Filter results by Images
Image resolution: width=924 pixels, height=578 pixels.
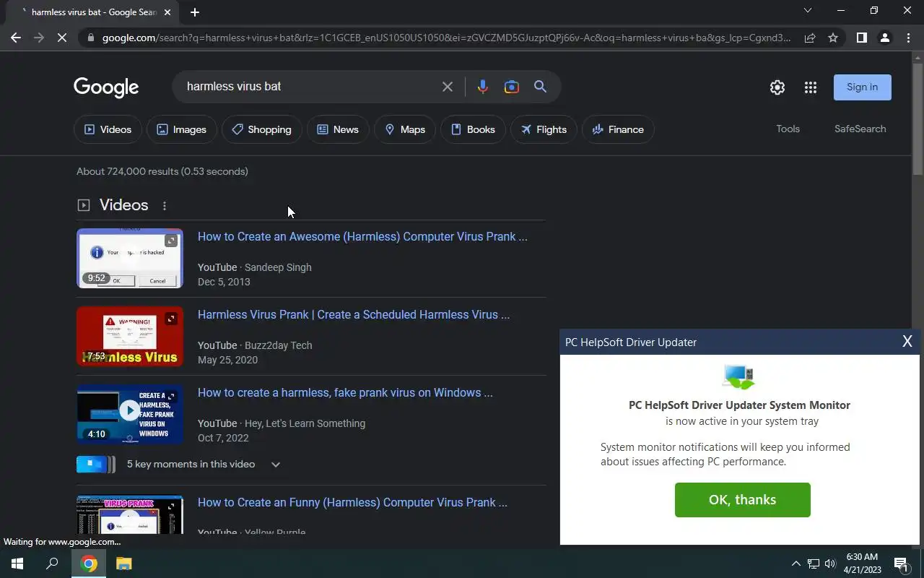[181, 129]
